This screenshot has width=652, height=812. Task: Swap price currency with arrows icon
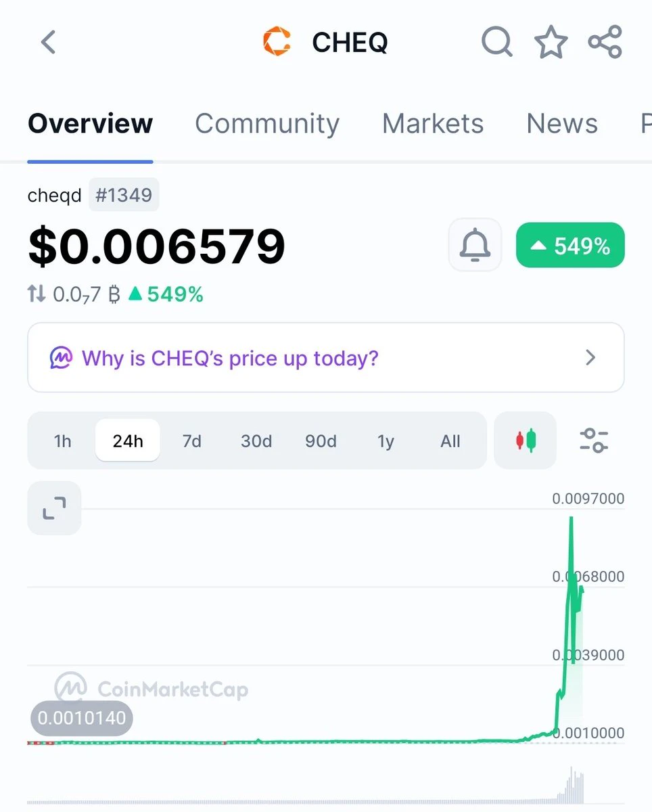point(36,294)
